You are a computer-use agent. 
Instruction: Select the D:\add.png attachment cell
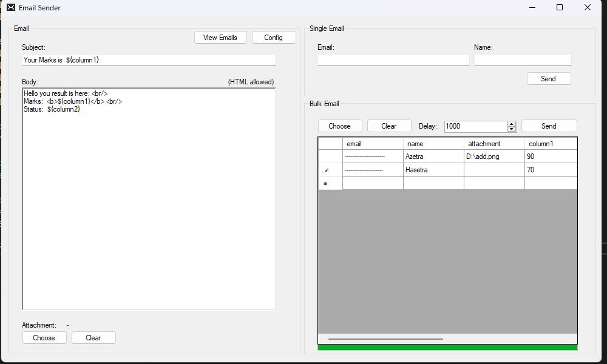click(494, 157)
